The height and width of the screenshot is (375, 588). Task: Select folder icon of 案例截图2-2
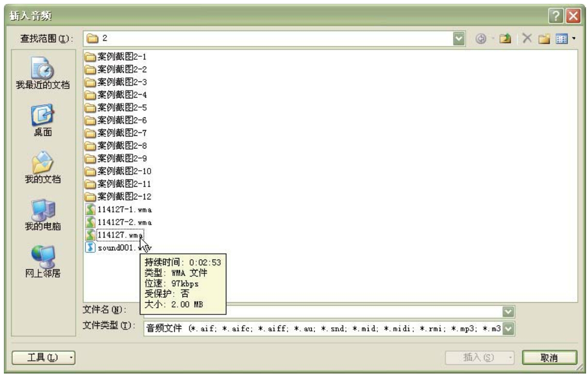pyautogui.click(x=90, y=69)
